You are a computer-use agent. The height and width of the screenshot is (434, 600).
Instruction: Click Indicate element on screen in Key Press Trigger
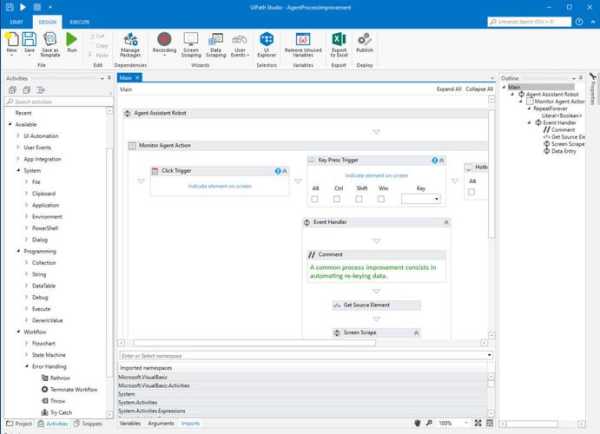coord(377,175)
